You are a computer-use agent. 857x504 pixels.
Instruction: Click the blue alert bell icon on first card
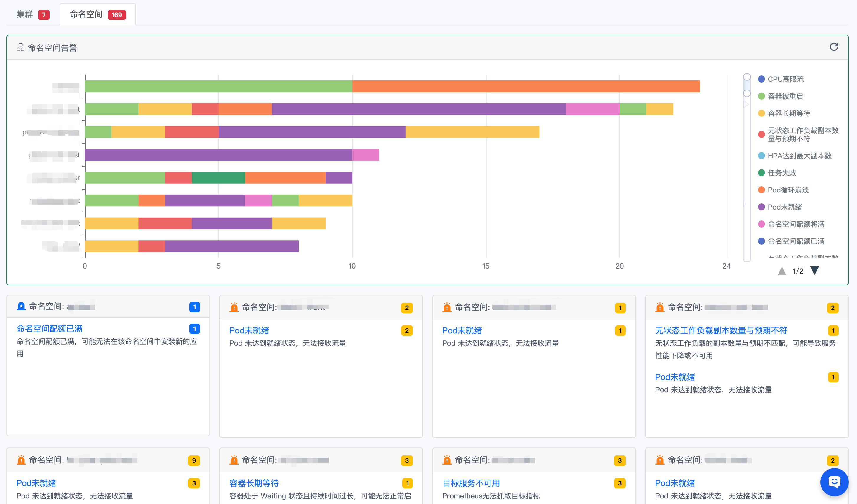21,306
